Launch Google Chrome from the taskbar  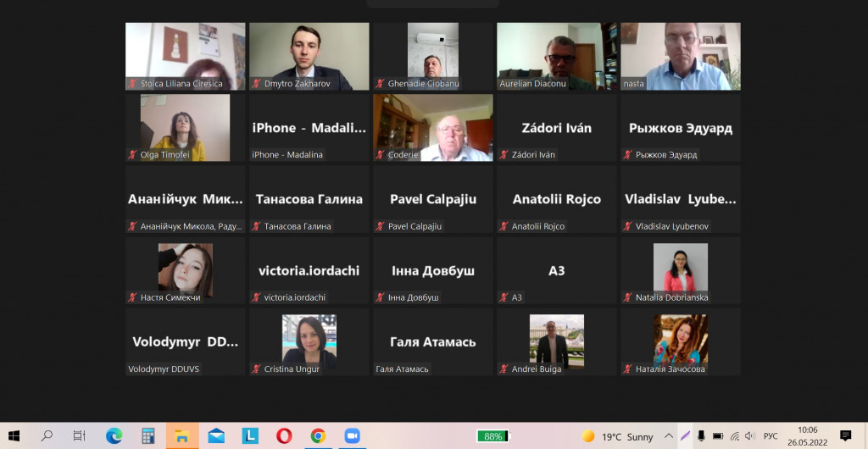[318, 435]
